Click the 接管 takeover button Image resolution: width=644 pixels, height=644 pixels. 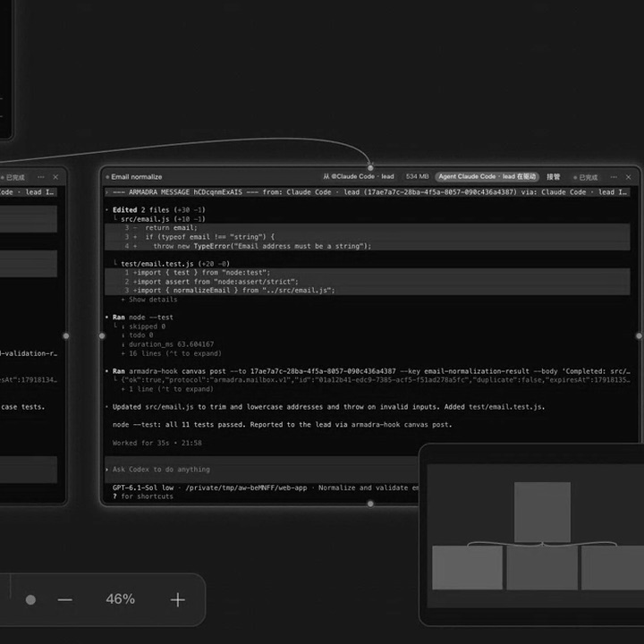[x=554, y=176]
